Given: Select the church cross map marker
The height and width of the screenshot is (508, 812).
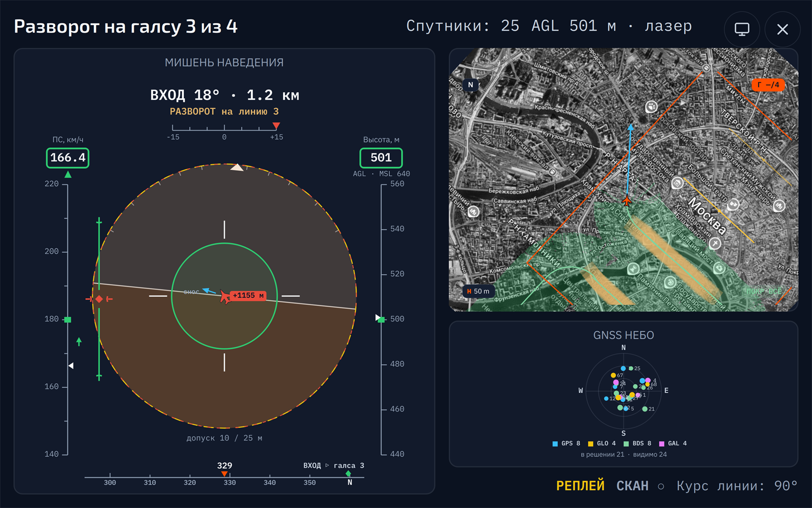Looking at the screenshot, I should pos(715,244).
